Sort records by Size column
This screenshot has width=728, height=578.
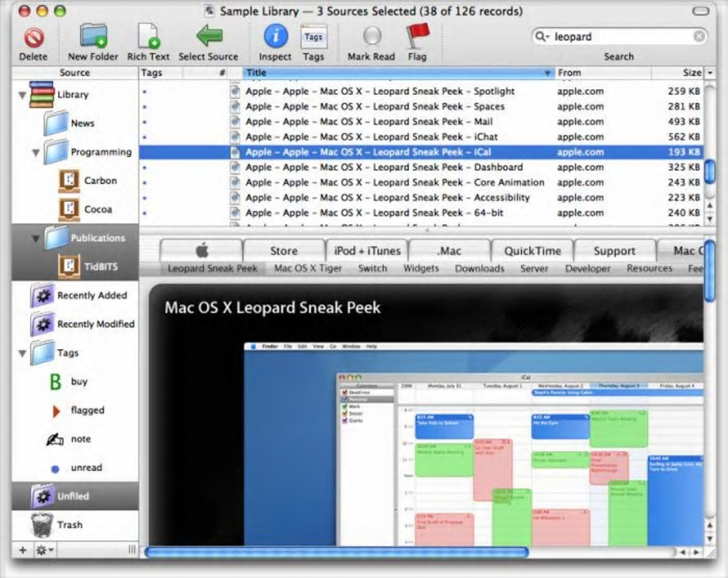[x=678, y=73]
